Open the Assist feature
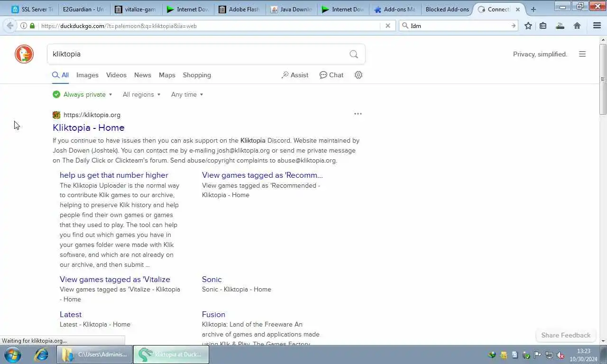 [295, 75]
